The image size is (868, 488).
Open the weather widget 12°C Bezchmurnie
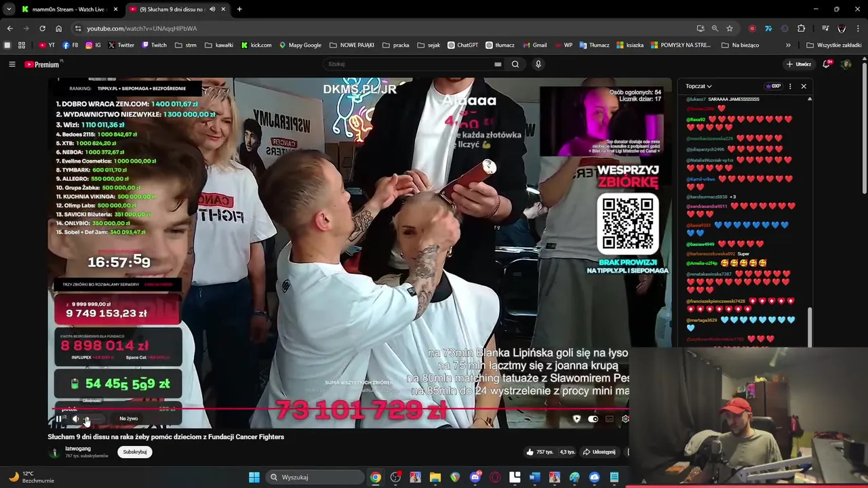pyautogui.click(x=31, y=477)
